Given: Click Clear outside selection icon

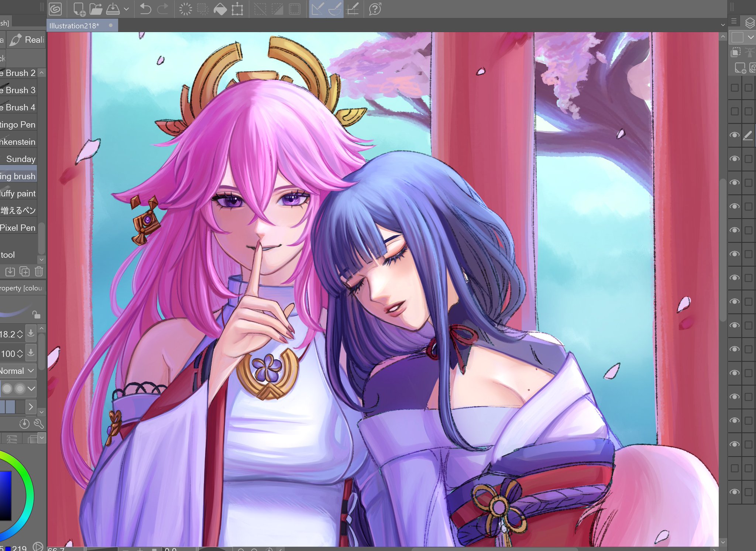Looking at the screenshot, I should point(203,9).
